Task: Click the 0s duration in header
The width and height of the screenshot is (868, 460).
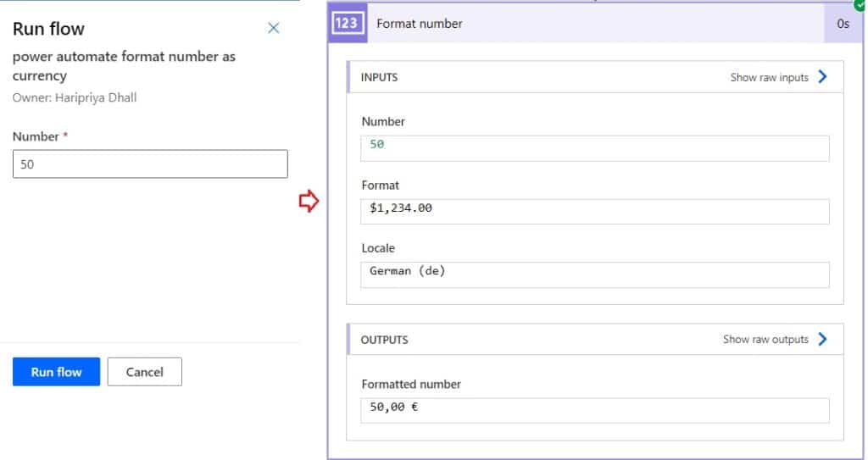Action: [x=843, y=23]
